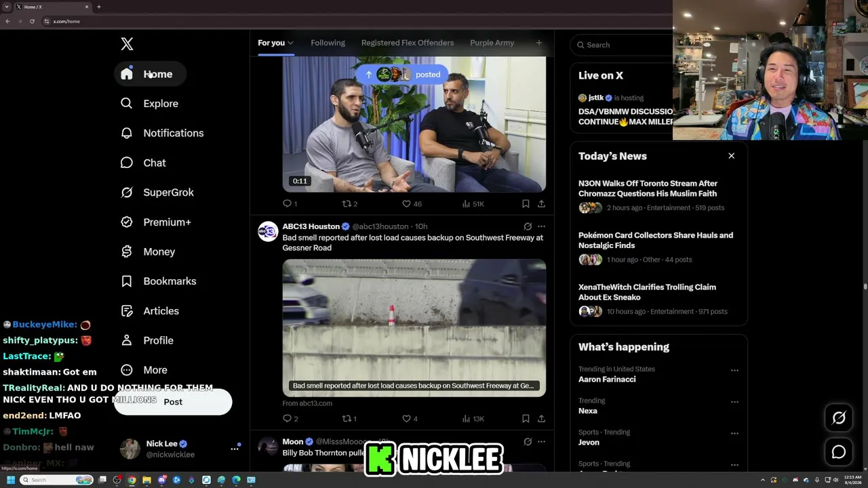This screenshot has height=488, width=868.
Task: Open Articles in the sidebar
Action: (x=150, y=311)
